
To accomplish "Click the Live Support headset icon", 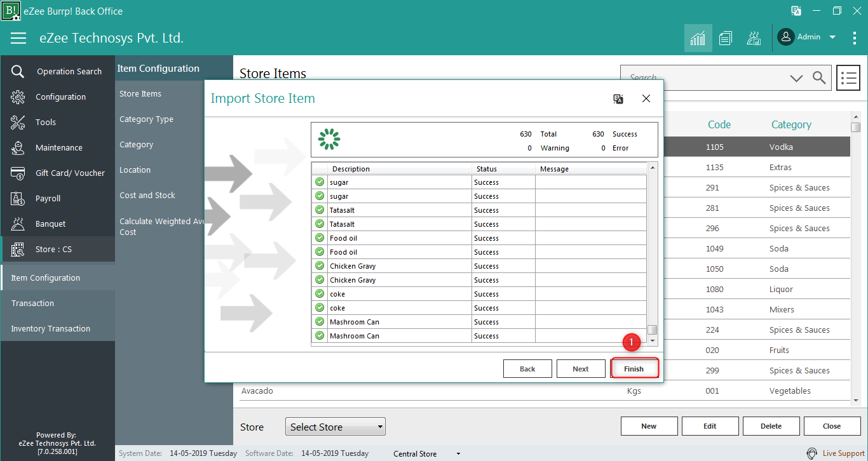I will (811, 453).
